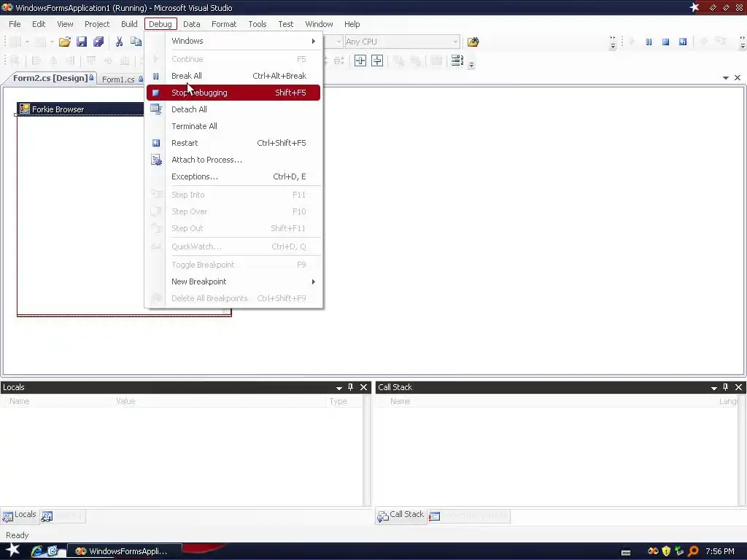The image size is (747, 560).
Task: Click the Type column header in Locals
Action: pyautogui.click(x=338, y=401)
